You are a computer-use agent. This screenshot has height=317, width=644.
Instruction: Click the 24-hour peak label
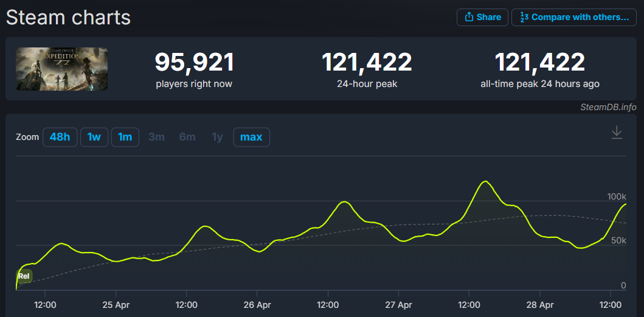click(367, 85)
